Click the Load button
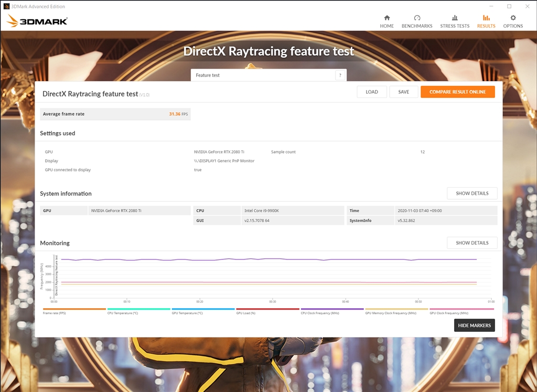 (x=372, y=92)
